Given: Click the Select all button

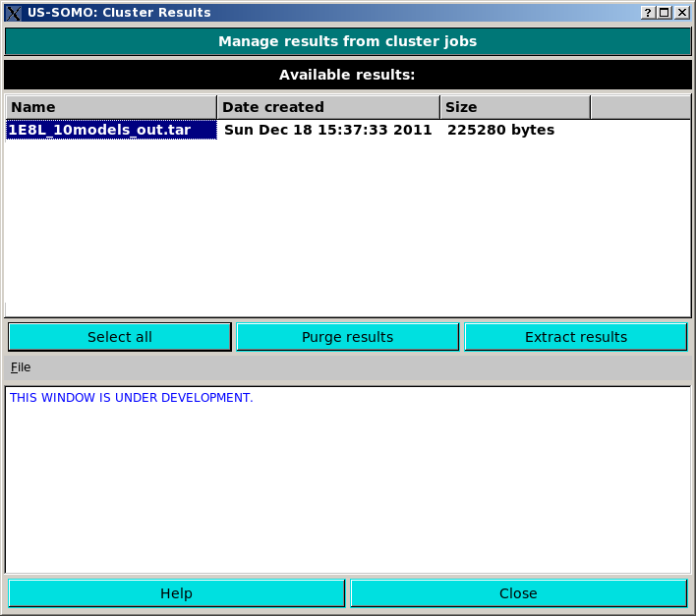Looking at the screenshot, I should click(120, 337).
